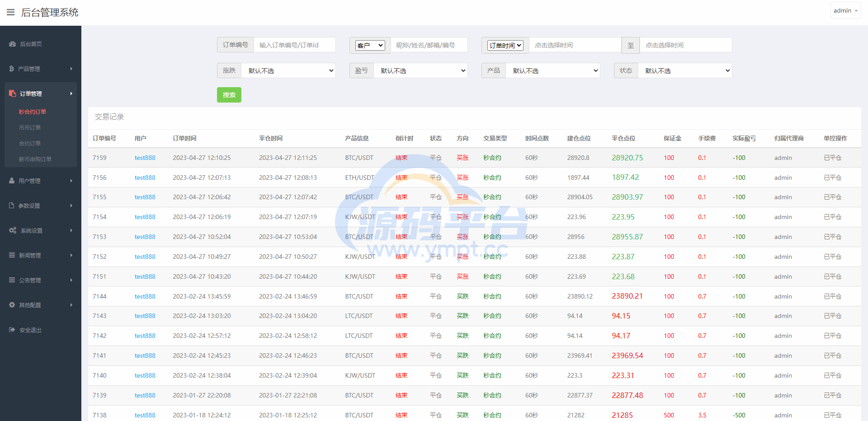The image size is (868, 421).
Task: Focus the 订单编号 input field
Action: click(x=295, y=45)
